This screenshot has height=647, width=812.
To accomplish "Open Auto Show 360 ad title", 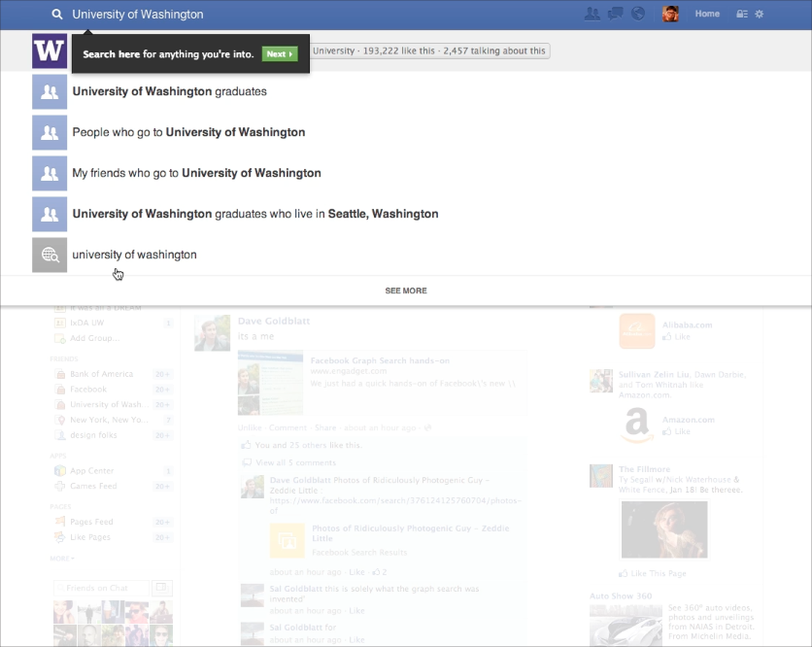I will [621, 596].
